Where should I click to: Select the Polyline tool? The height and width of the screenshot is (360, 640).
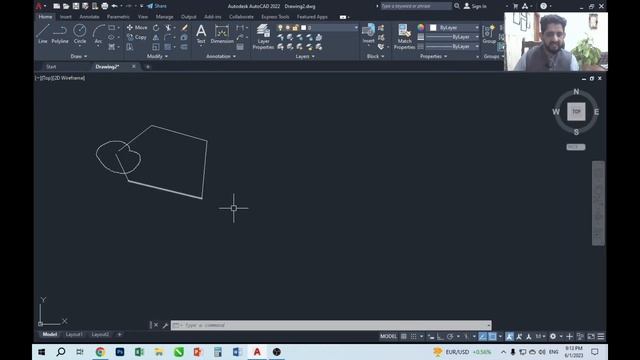tap(60, 33)
